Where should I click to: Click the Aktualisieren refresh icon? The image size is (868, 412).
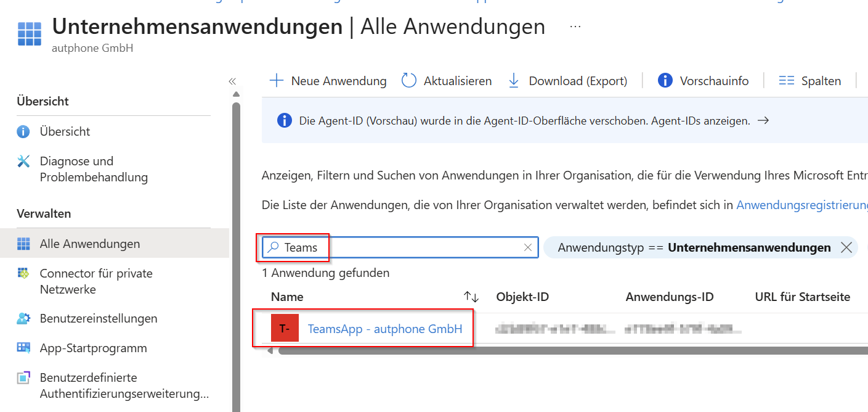coord(408,80)
